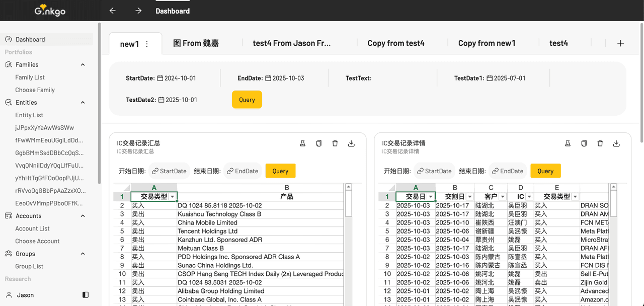
Task: Click the EndDate link chip in the 详情 panel
Action: (508, 171)
